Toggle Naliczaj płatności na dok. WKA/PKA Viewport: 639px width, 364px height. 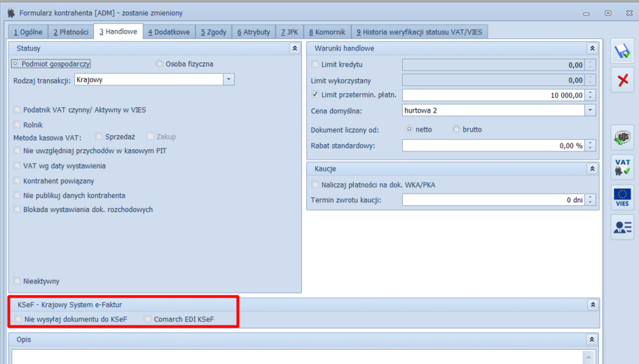point(315,185)
